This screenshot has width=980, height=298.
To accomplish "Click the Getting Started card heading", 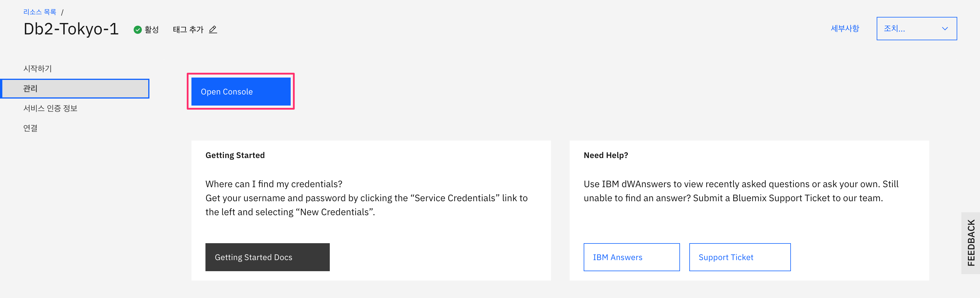I will (235, 155).
